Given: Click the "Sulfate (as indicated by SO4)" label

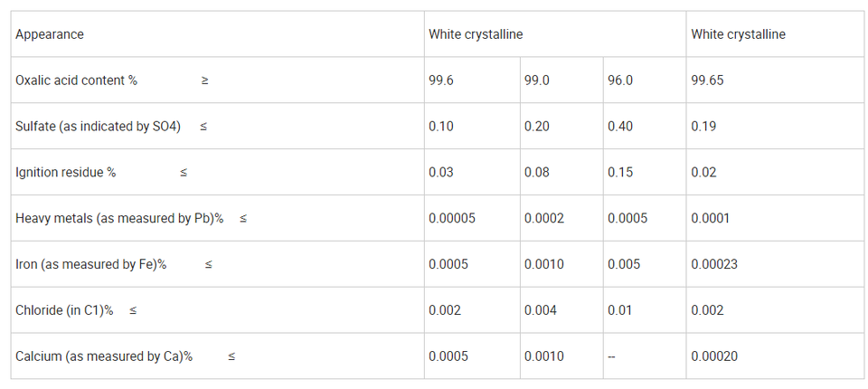Looking at the screenshot, I should coord(98,127).
